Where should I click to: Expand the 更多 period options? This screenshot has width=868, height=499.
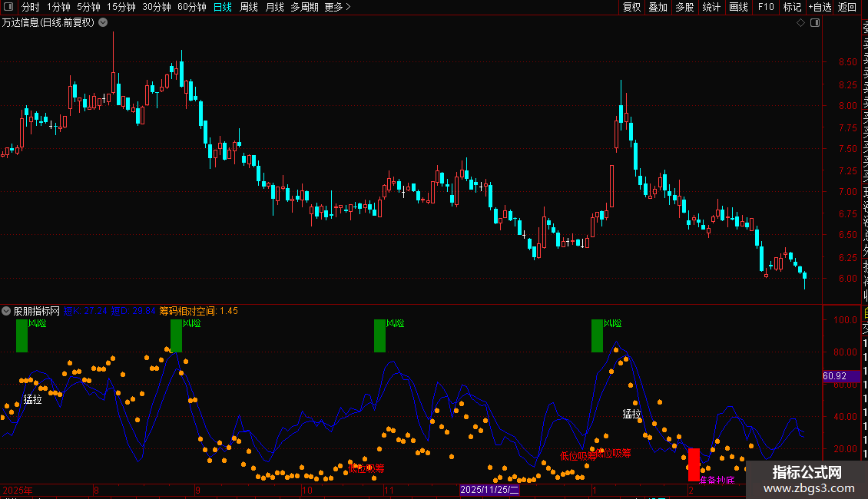pyautogui.click(x=338, y=7)
